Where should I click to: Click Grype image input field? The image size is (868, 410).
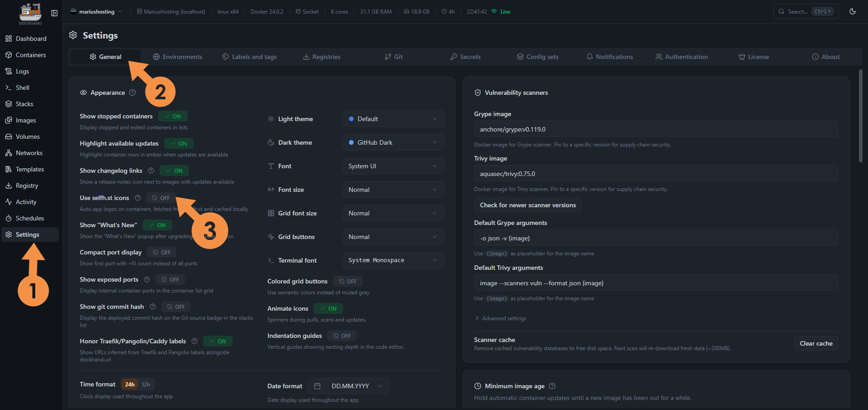[656, 129]
